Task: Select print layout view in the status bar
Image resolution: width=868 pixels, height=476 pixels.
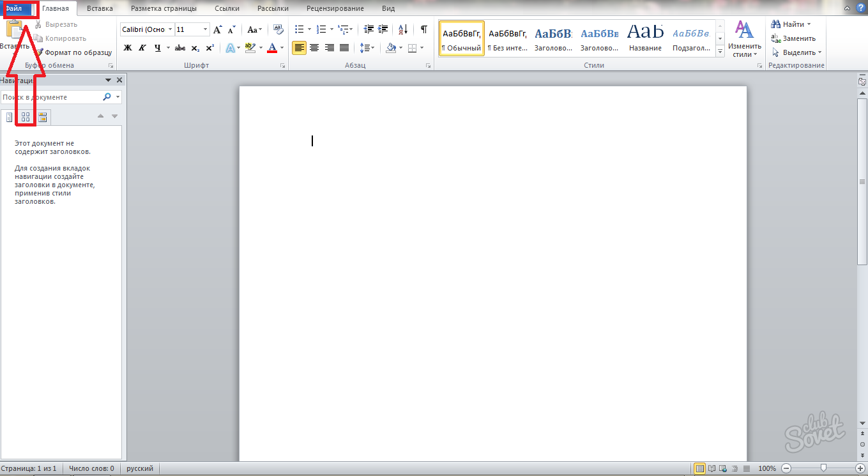Action: [x=700, y=468]
